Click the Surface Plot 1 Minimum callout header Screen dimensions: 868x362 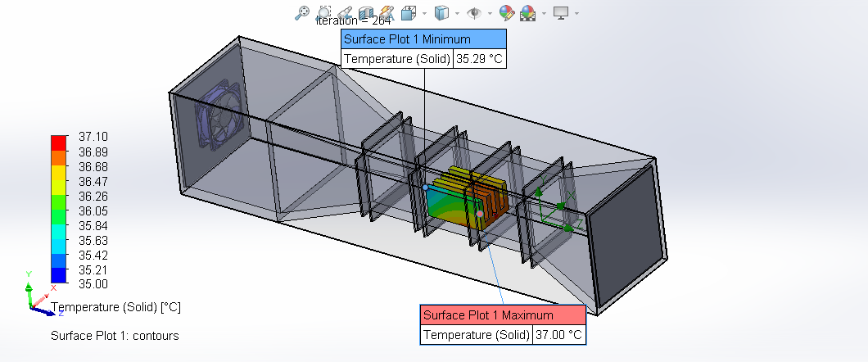click(423, 39)
